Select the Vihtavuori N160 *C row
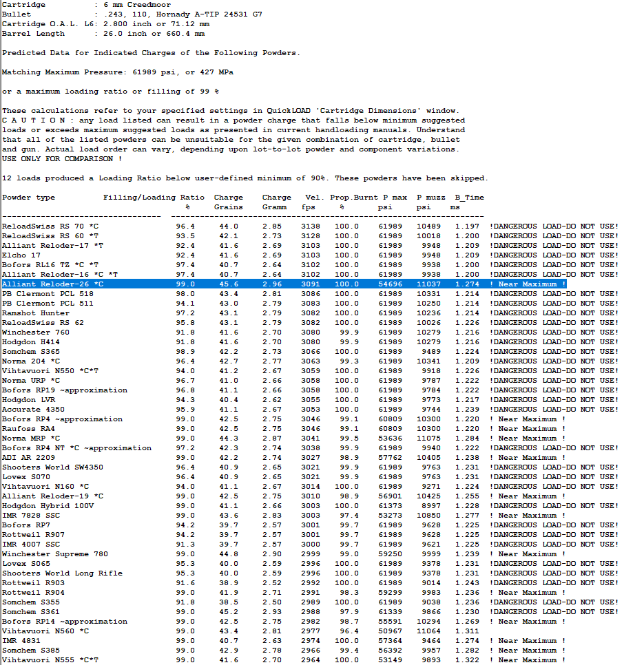Image resolution: width=644 pixels, height=665 pixels. tap(310, 487)
